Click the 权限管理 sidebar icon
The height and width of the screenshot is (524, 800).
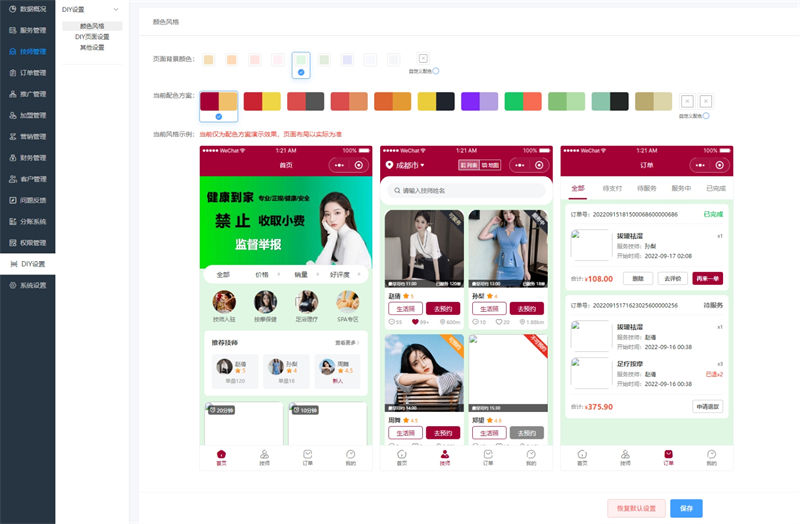pos(12,243)
